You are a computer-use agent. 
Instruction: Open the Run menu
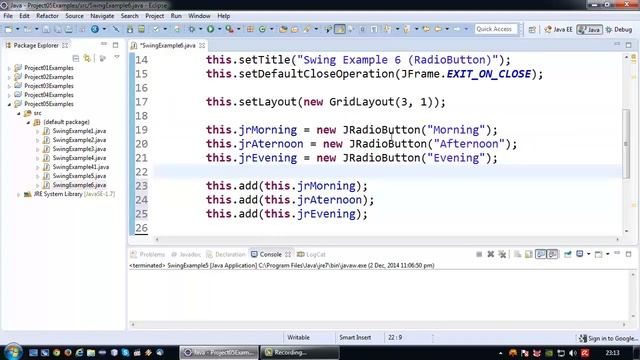(176, 16)
